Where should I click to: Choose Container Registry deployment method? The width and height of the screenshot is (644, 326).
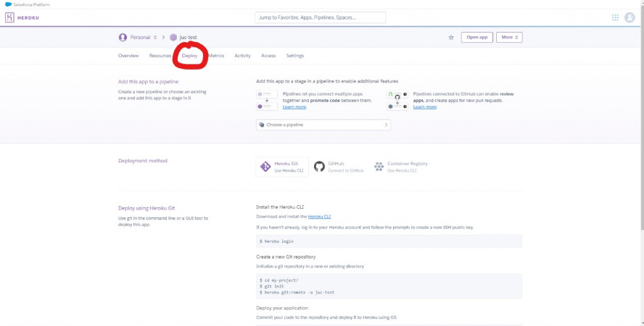click(401, 167)
